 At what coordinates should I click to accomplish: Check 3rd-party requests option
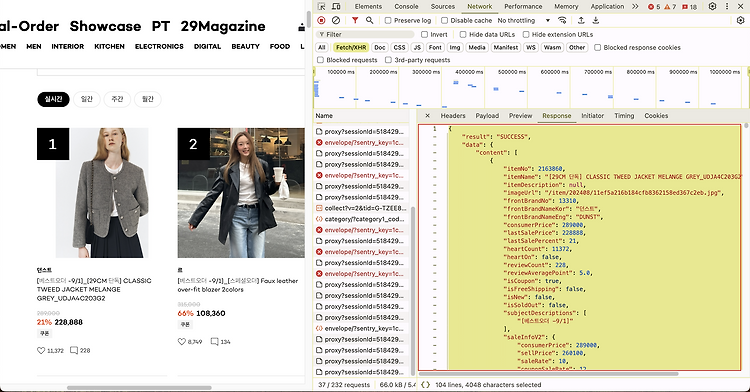388,60
